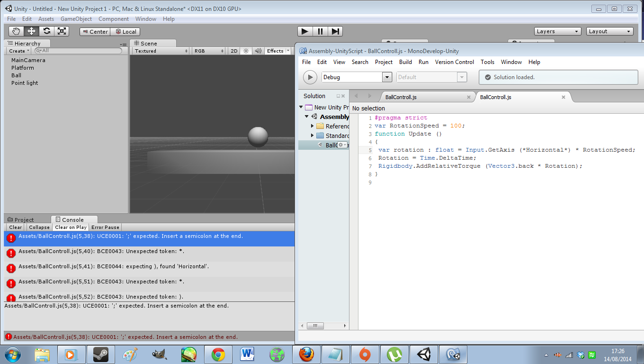Close the active BallControll.js tab

(x=563, y=97)
